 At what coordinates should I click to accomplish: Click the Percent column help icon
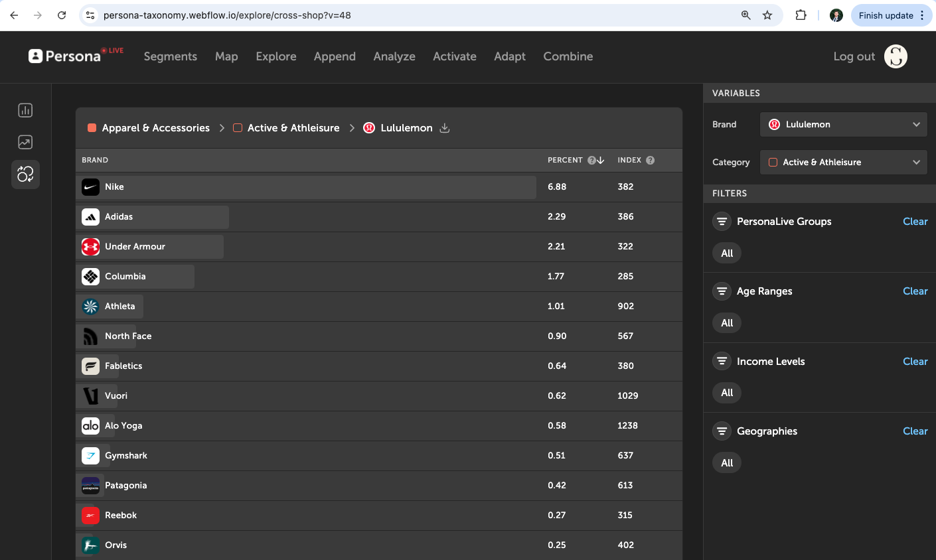pos(591,160)
